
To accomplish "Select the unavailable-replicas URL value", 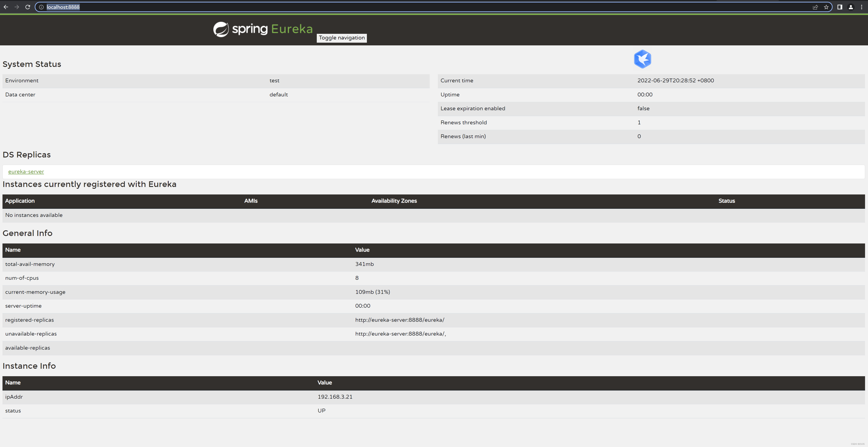I will click(x=400, y=334).
